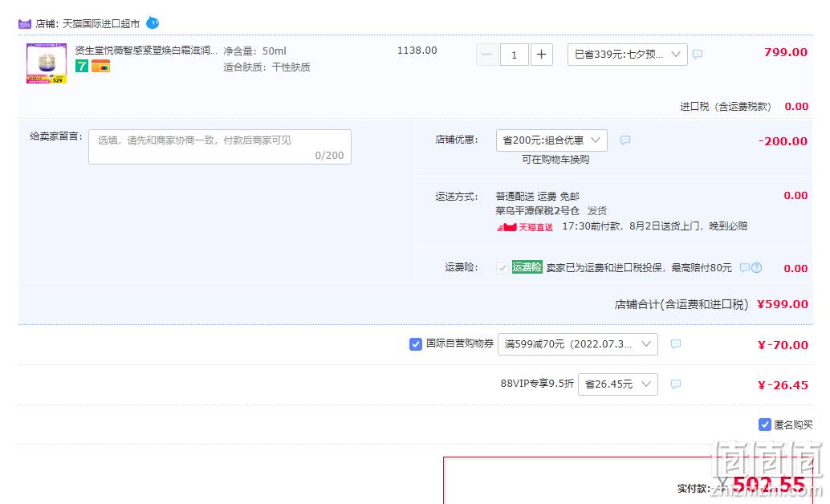Click the purple Tmall Global store icon
This screenshot has height=504, width=830.
click(25, 24)
